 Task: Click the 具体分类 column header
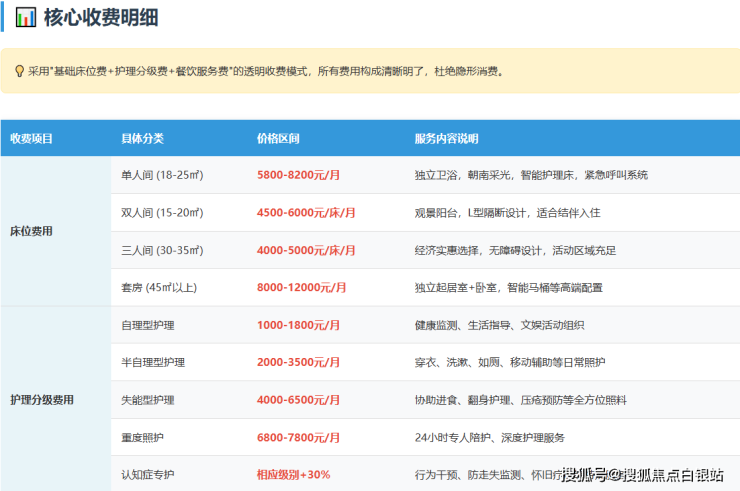(x=142, y=138)
